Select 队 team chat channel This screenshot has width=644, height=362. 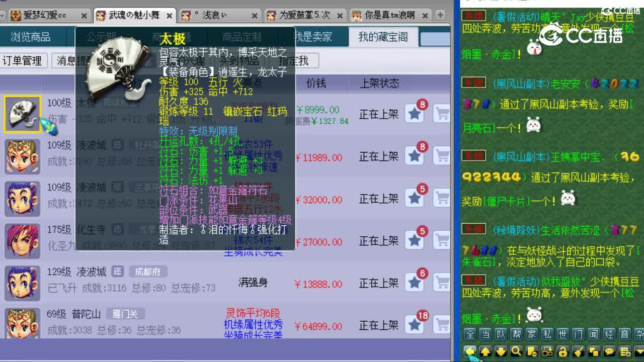501,334
